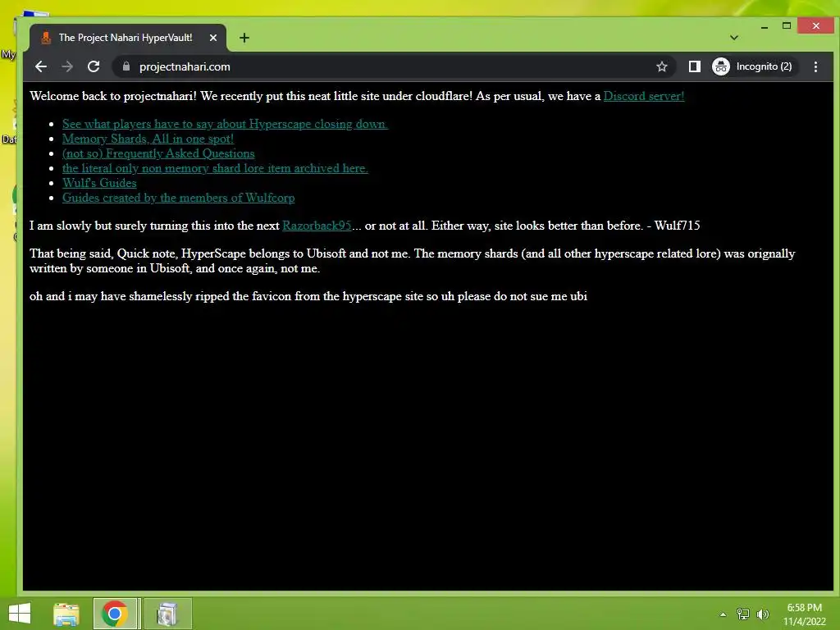Viewport: 840px width, 630px height.
Task: Open Chrome's three-dot menu
Action: click(815, 66)
